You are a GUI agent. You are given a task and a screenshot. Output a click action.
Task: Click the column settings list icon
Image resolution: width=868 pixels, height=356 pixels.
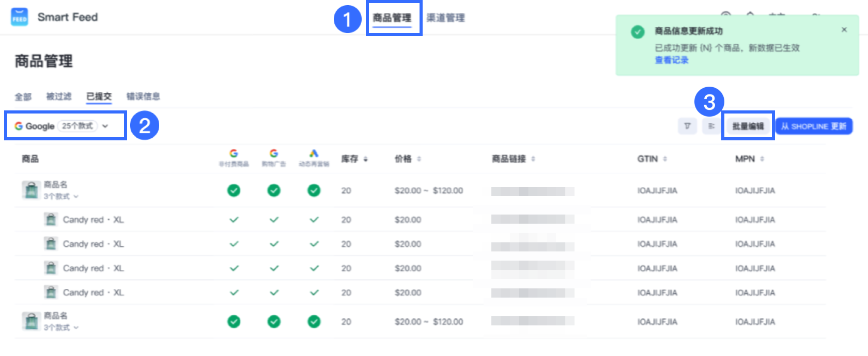(x=711, y=126)
